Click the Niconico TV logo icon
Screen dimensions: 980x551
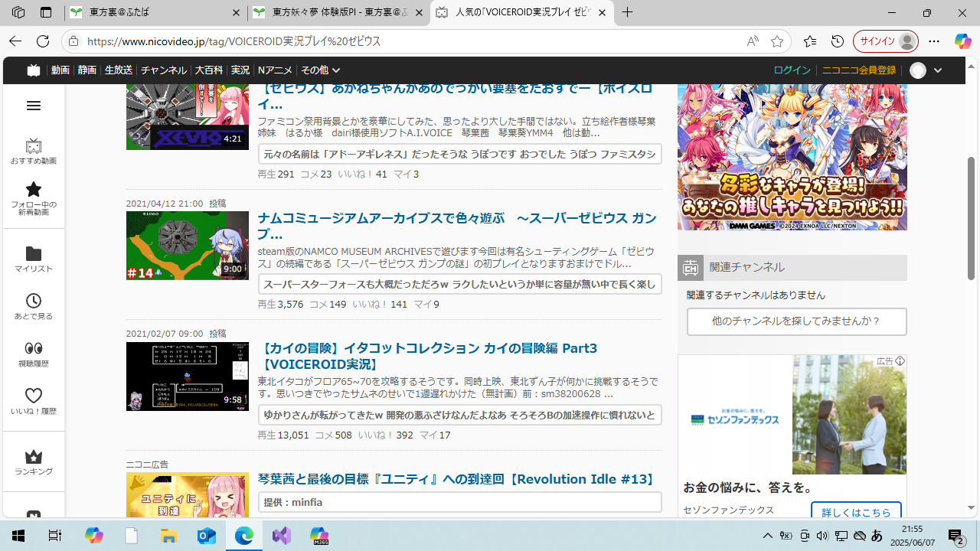tap(33, 70)
